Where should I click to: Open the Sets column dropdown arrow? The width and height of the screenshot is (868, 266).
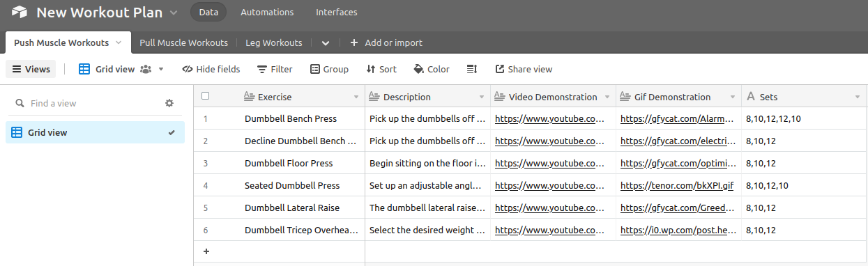(x=858, y=97)
